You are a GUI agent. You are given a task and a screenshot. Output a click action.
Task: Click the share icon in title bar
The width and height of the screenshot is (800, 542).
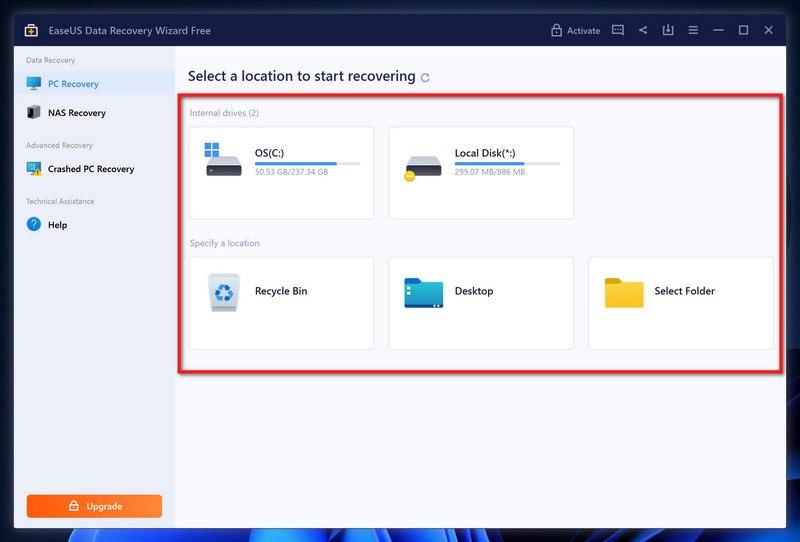[643, 30]
